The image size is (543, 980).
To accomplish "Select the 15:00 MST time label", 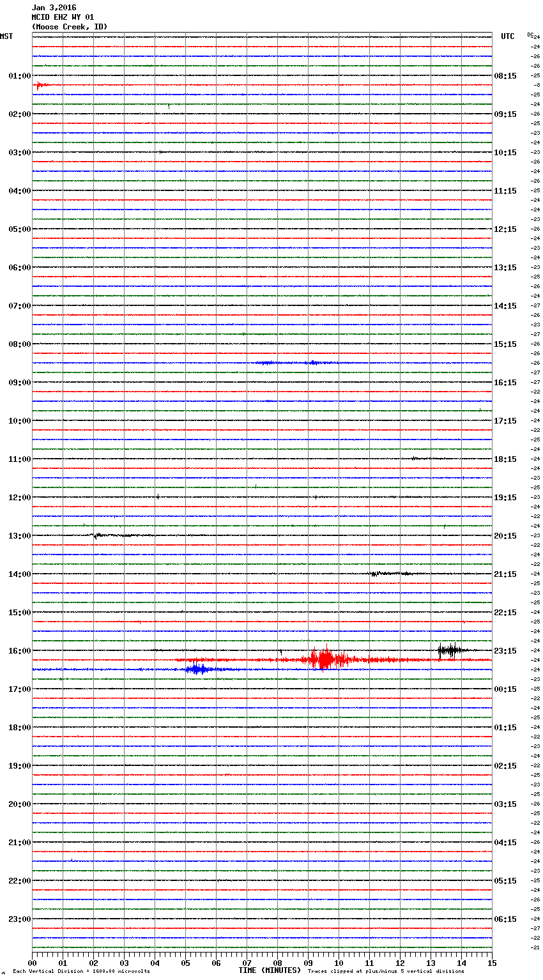I will pyautogui.click(x=20, y=612).
